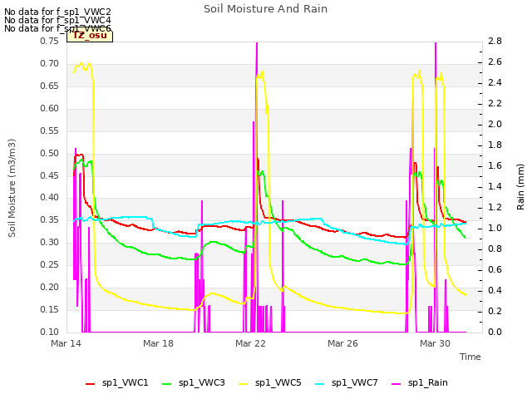The height and width of the screenshot is (399, 532).
Task: Click the Mar 18 tick label
Action: (x=158, y=343)
